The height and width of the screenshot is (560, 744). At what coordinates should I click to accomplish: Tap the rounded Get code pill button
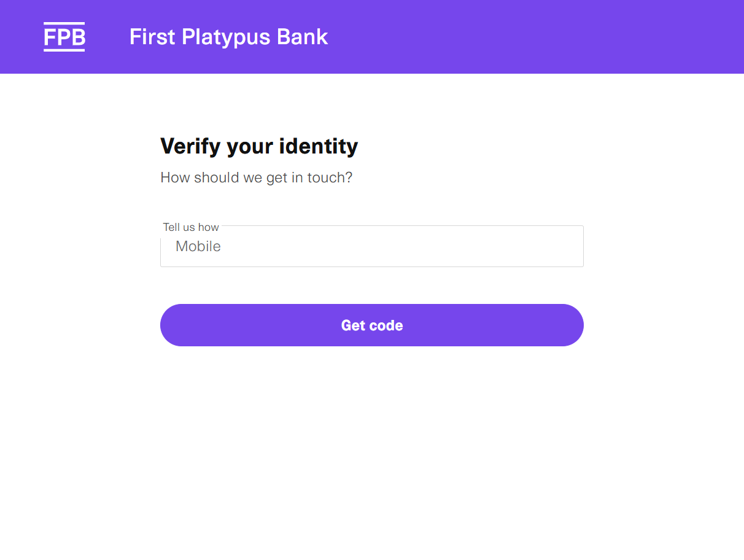tap(371, 325)
